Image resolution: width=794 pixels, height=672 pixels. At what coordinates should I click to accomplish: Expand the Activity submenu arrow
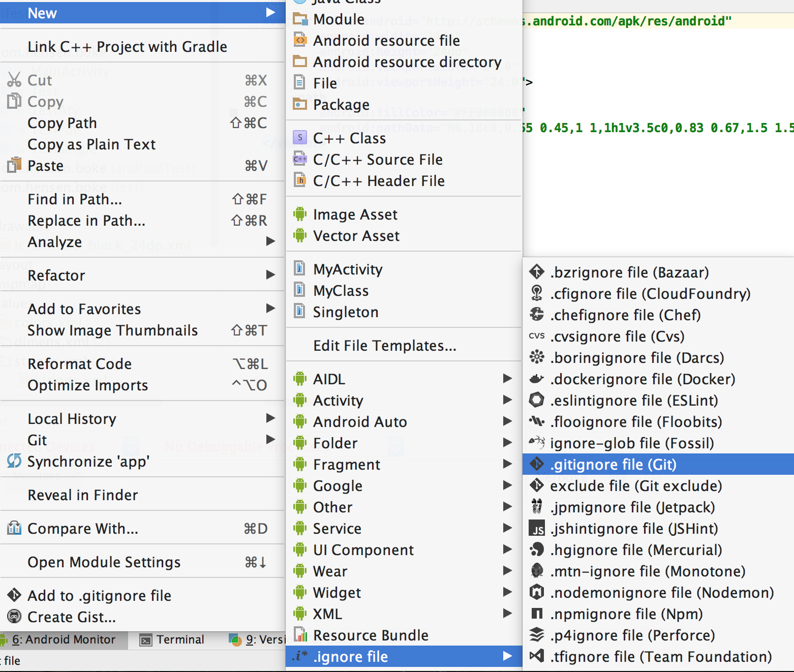(507, 400)
